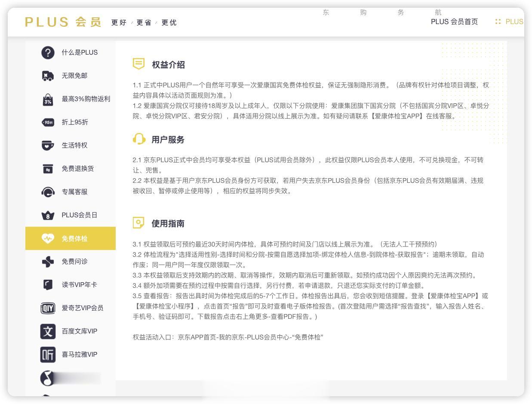Click the paragraph starting with 1.1 正式中PLUS用户
This screenshot has width=532, height=404.
point(311,90)
